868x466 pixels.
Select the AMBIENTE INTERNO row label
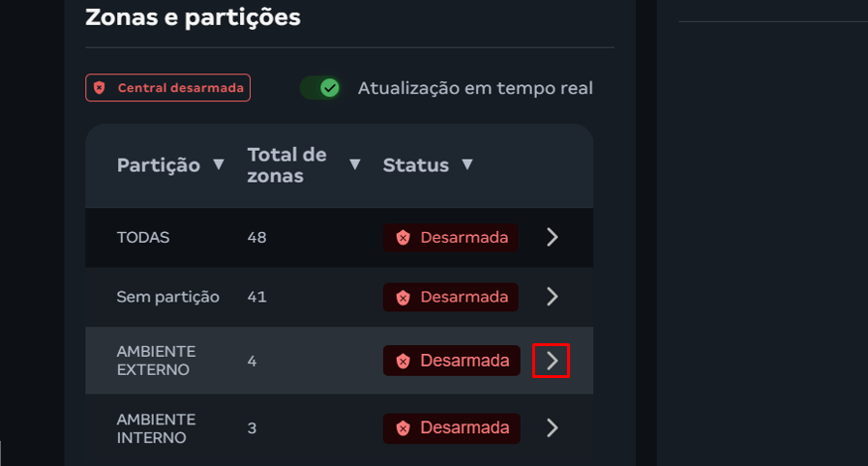click(x=156, y=427)
